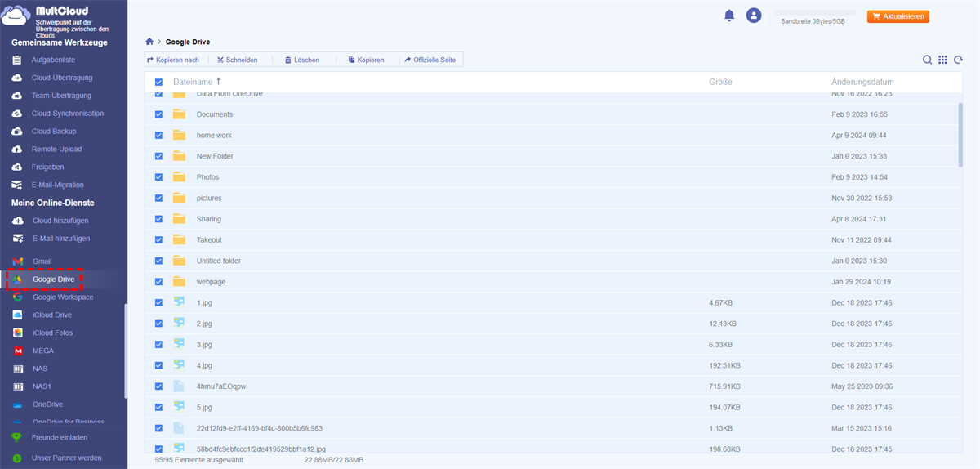Uncheck the select-all header checkbox

pyautogui.click(x=158, y=83)
